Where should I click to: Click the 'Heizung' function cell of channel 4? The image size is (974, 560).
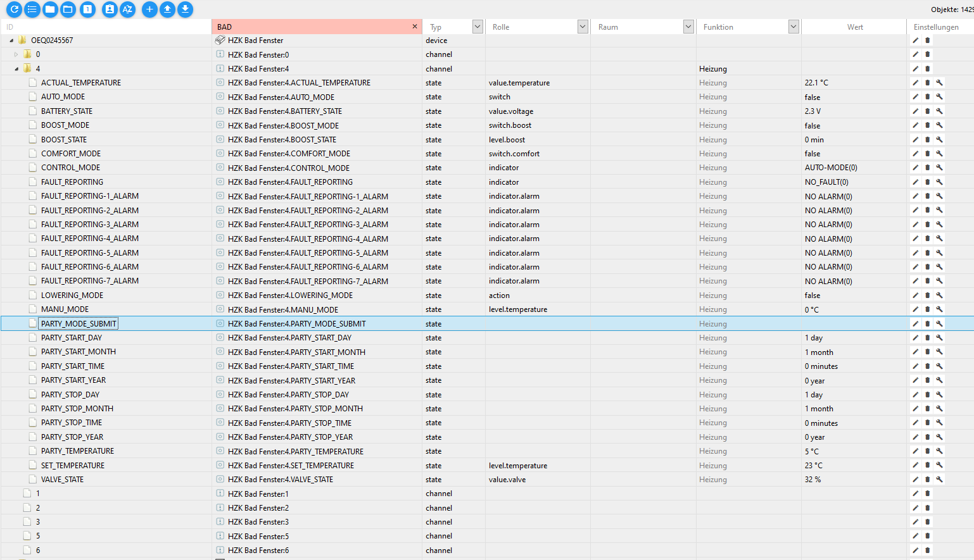click(x=713, y=69)
